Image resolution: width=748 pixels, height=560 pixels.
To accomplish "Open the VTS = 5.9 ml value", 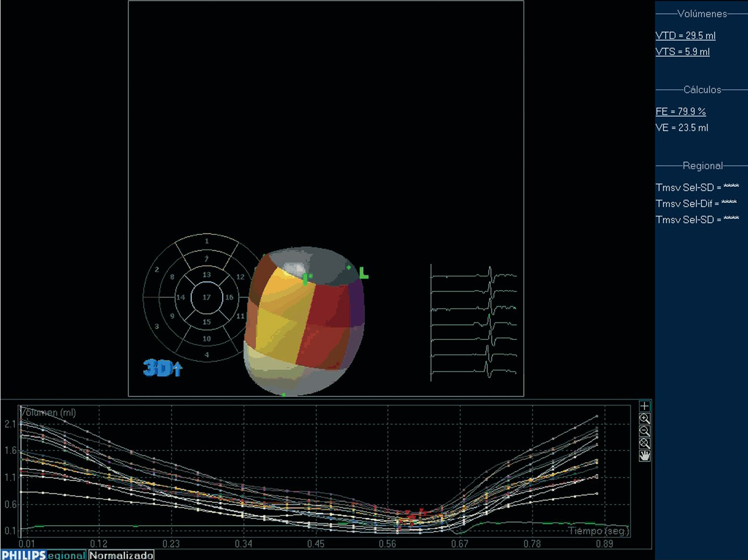I will (x=682, y=52).
